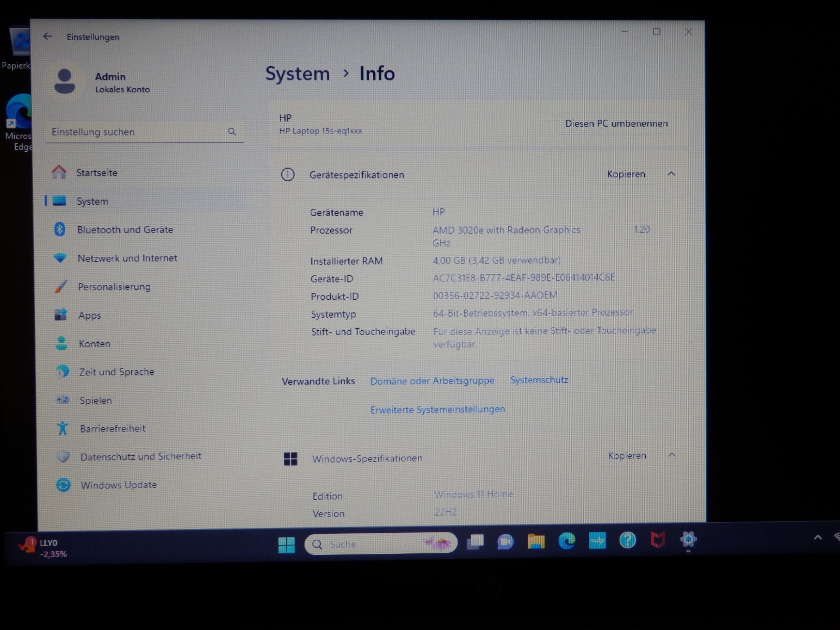Click the Windows logo by Windows-Spezifikationen

pos(290,459)
